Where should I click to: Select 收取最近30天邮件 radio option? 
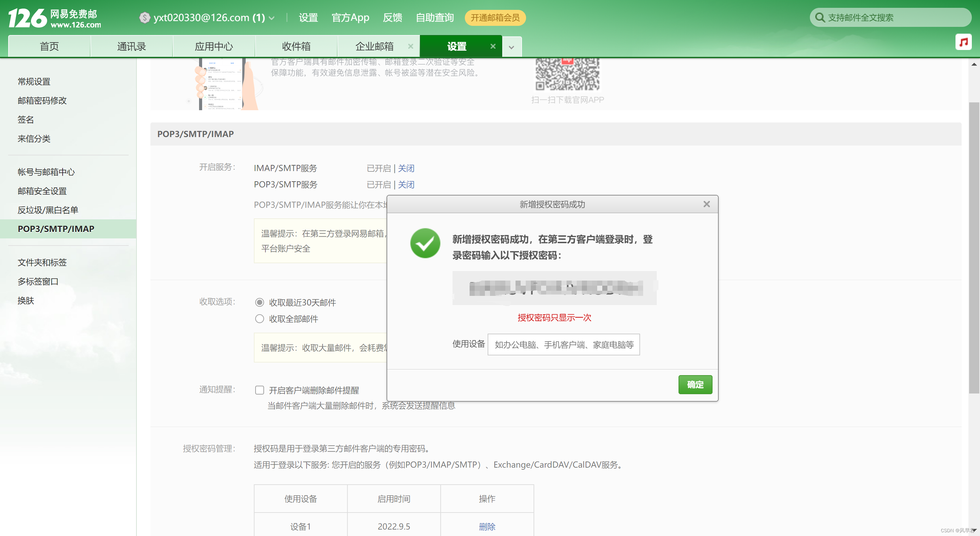click(259, 303)
